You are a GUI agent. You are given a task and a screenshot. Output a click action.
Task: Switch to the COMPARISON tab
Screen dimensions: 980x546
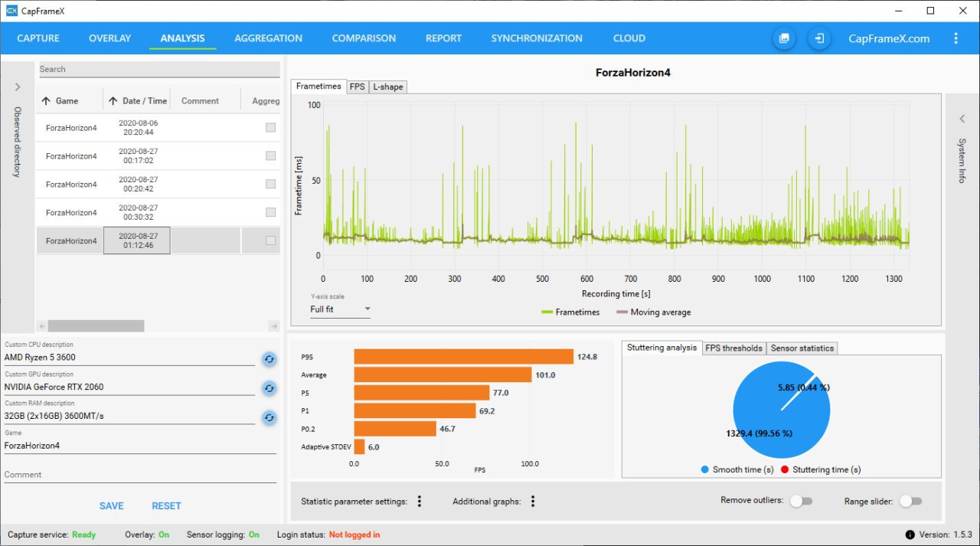click(x=364, y=38)
